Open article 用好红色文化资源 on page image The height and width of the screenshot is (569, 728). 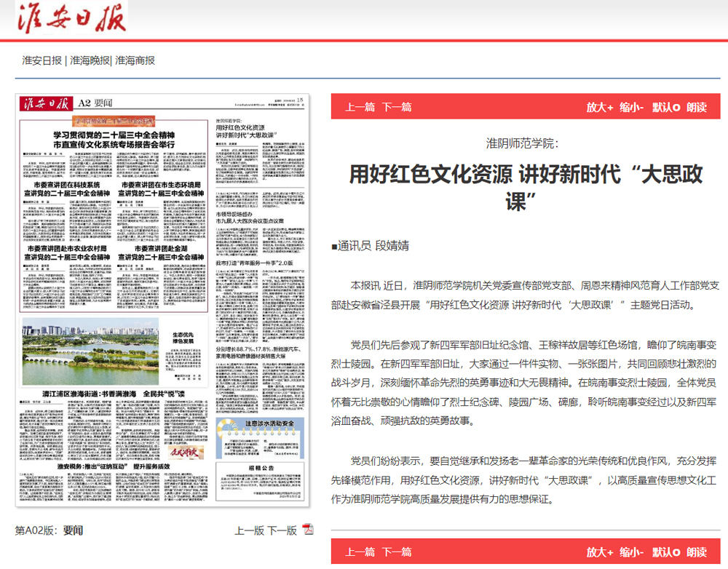coord(247,131)
